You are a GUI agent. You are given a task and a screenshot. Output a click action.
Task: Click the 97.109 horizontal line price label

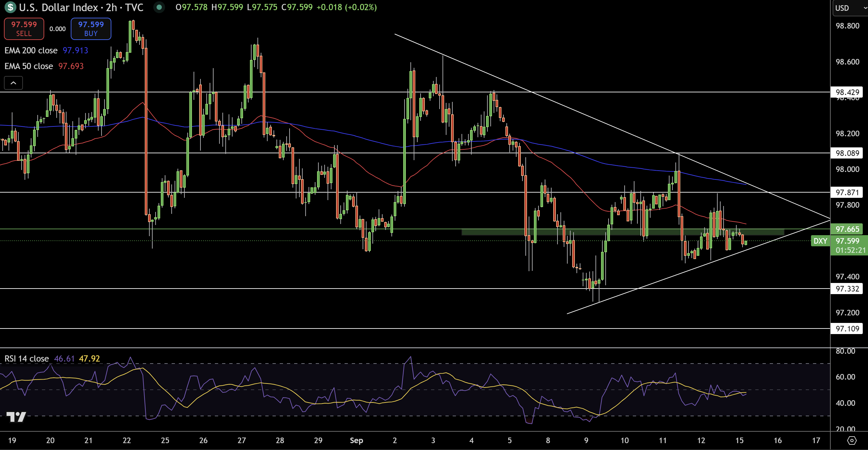pos(847,328)
